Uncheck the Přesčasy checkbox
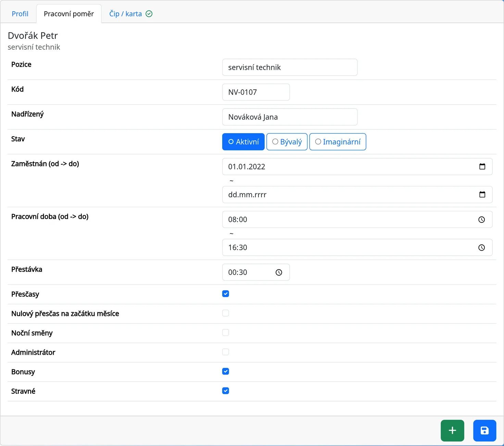Viewport: 504px width, 446px height. pyautogui.click(x=226, y=294)
